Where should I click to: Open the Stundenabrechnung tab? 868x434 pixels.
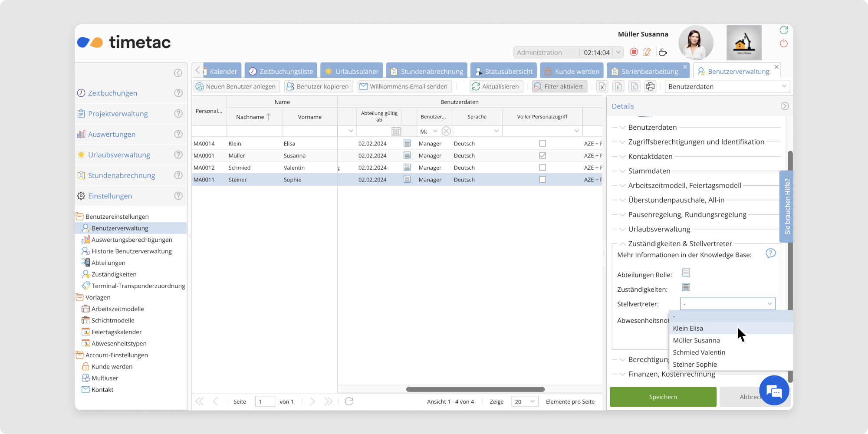427,71
